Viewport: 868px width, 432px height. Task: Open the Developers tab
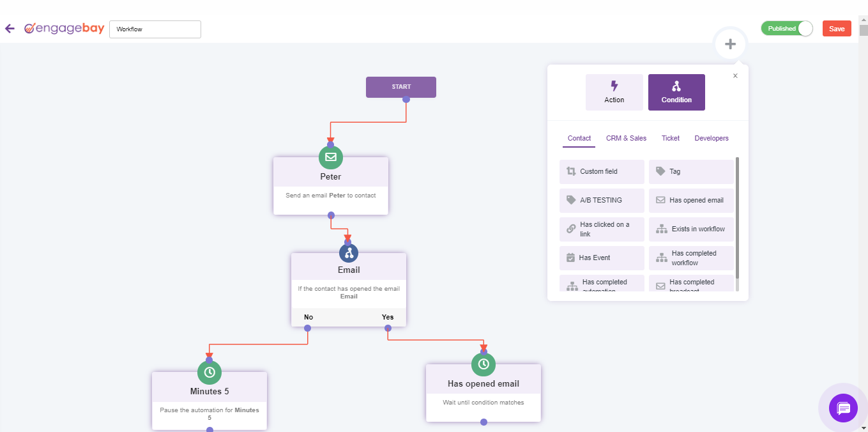(x=712, y=138)
